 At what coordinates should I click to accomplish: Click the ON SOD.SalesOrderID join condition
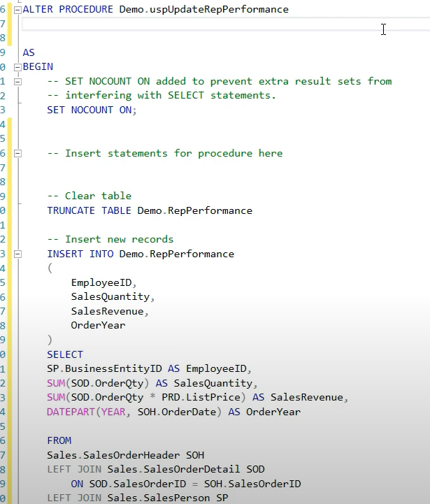click(186, 484)
